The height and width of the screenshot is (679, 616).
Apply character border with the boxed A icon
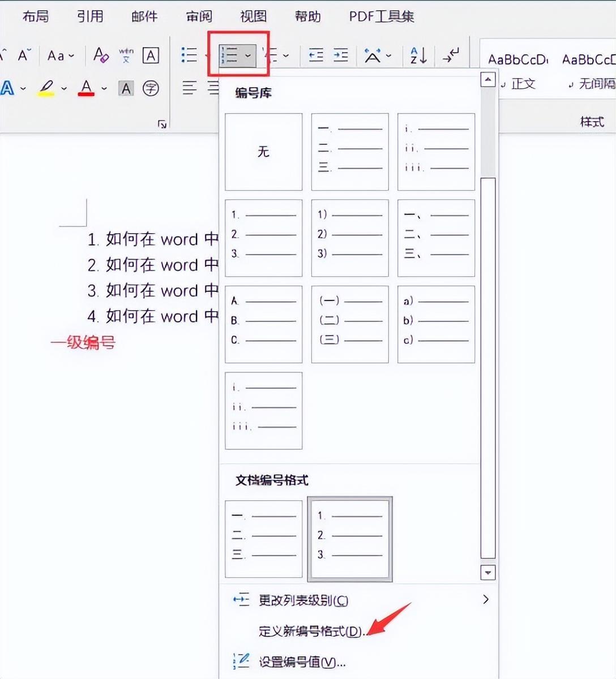pos(151,55)
